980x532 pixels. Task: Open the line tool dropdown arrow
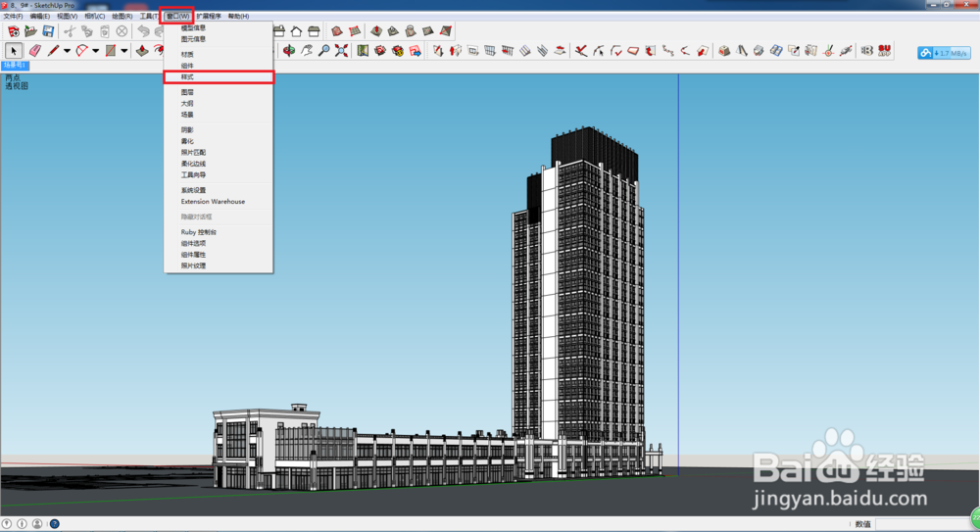67,51
